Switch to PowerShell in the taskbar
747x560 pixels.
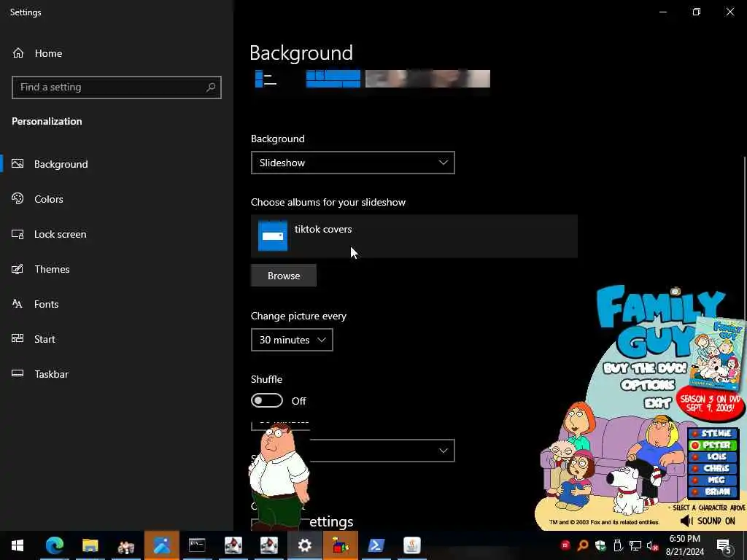376,545
